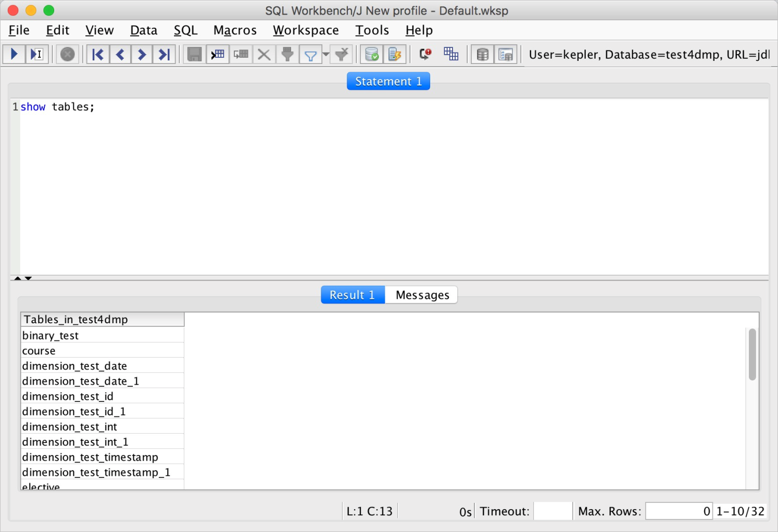
Task: Save changes with the floppy disk icon
Action: 195,54
